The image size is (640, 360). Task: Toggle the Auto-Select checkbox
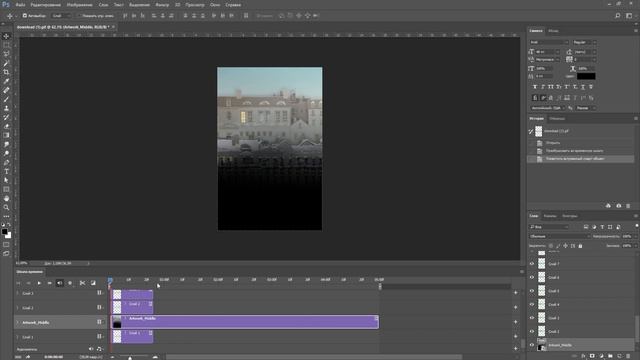(24, 16)
